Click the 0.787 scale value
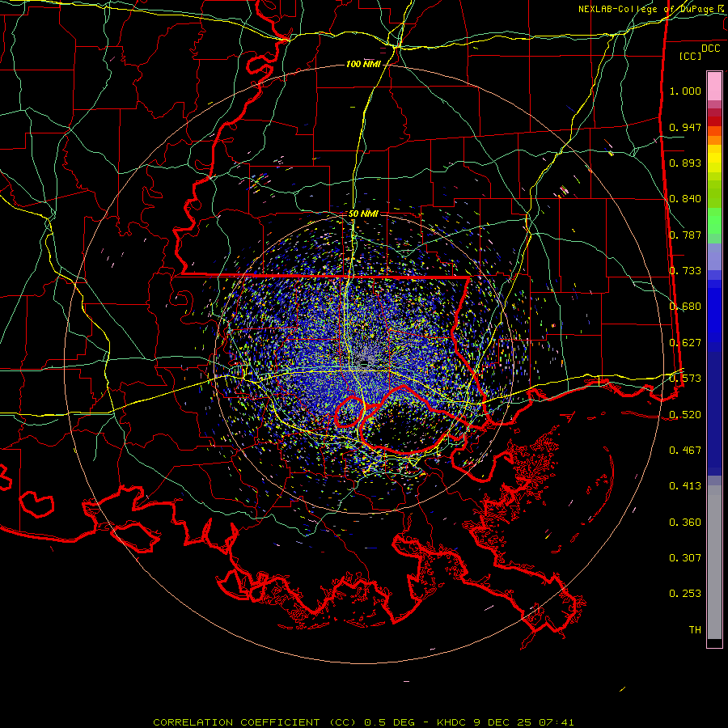 coord(685,235)
